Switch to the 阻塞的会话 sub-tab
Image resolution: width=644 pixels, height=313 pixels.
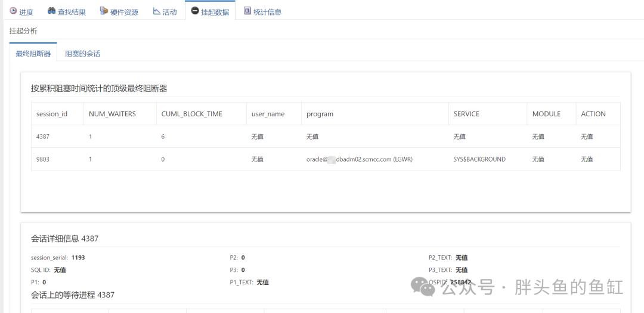[82, 54]
